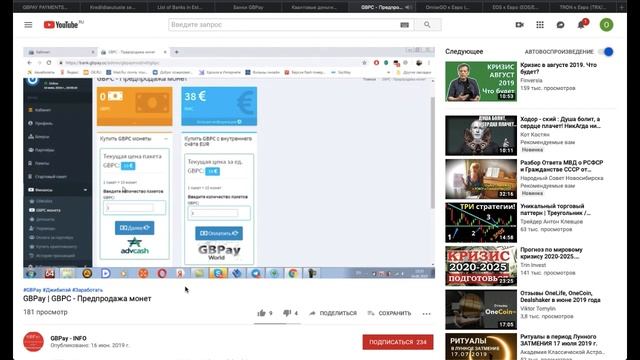Click the orange 0 GBPC balance card
The width and height of the screenshot is (640, 360).
click(x=134, y=106)
